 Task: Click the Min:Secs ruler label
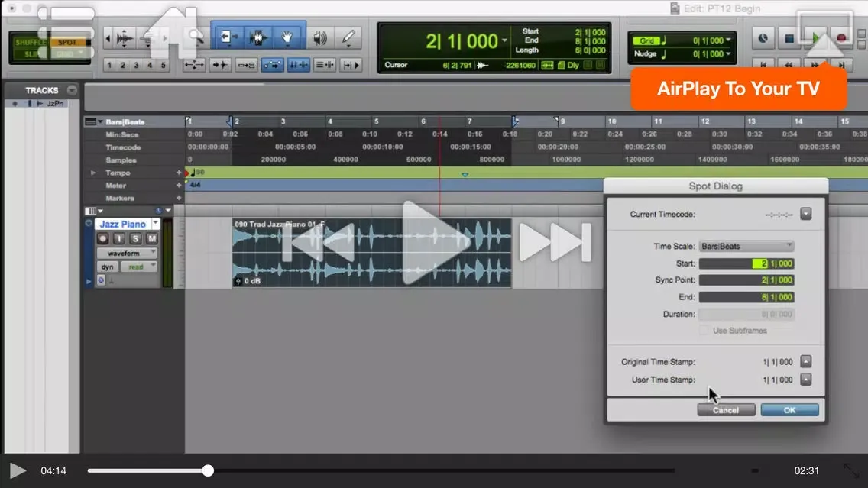121,134
